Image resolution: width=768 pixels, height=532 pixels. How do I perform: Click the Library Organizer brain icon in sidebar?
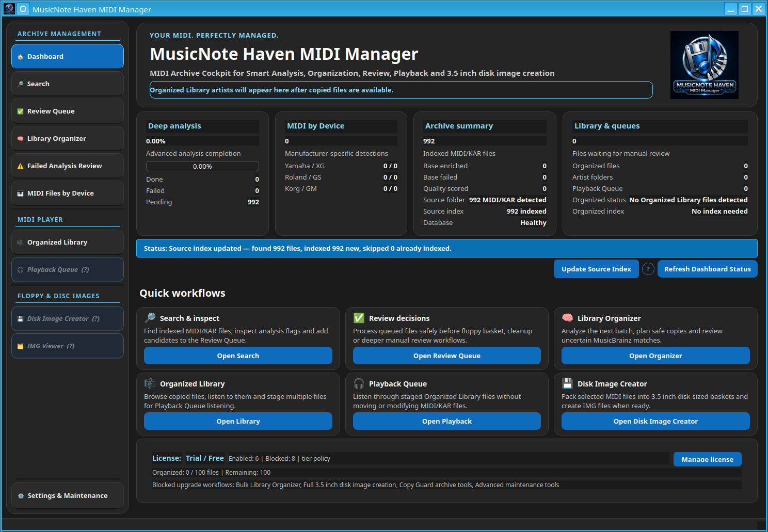[x=21, y=138]
